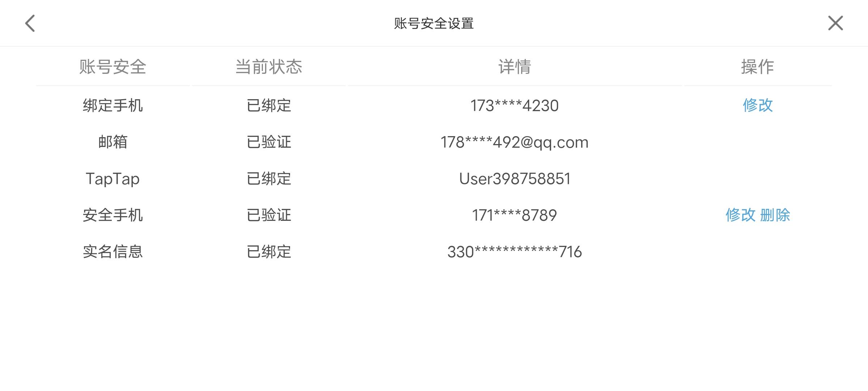Close the account security settings page
Screen dimensions: 868x391
pos(835,23)
